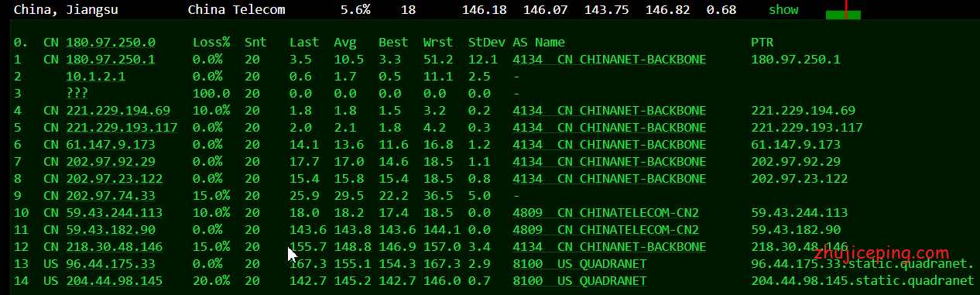Click the 'Wrst' column header

click(438, 43)
